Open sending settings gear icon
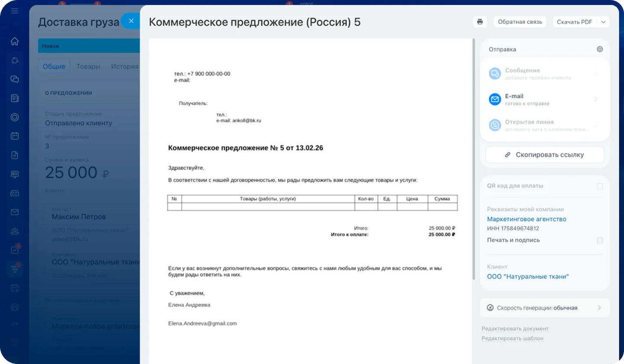This screenshot has width=624, height=364. pos(600,49)
